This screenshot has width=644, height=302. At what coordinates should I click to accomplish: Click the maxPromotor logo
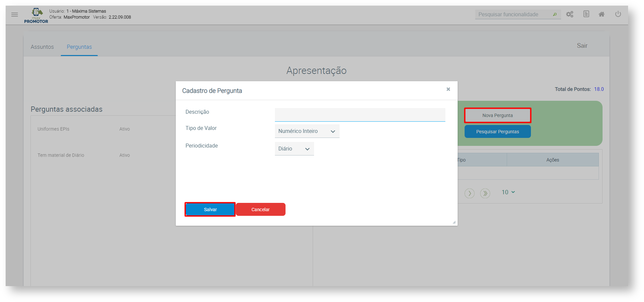pos(36,16)
